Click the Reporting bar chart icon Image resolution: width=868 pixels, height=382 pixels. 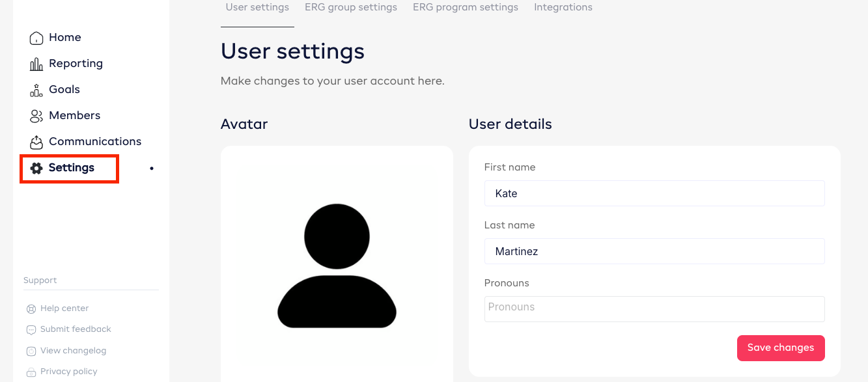36,64
